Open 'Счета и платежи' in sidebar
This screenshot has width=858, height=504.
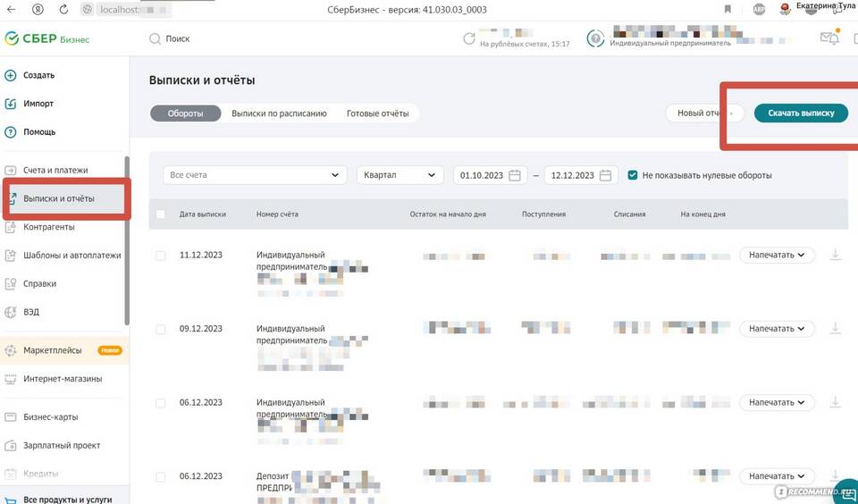(55, 170)
